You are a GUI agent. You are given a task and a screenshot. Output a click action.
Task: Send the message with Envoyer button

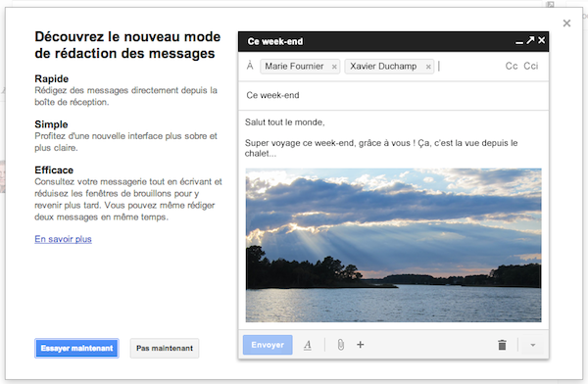[x=268, y=345]
